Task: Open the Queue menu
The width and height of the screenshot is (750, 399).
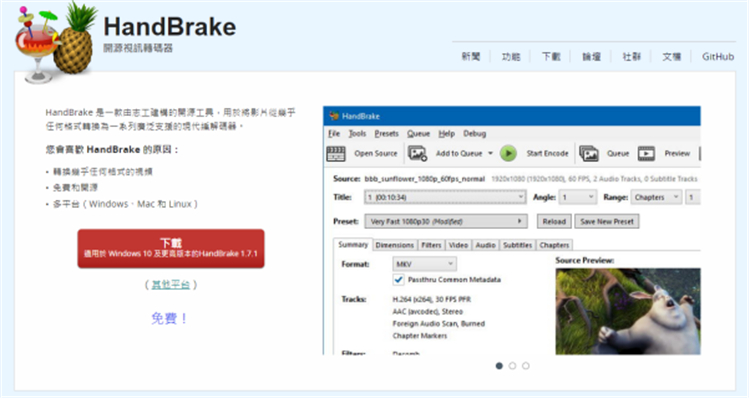Action: point(419,133)
